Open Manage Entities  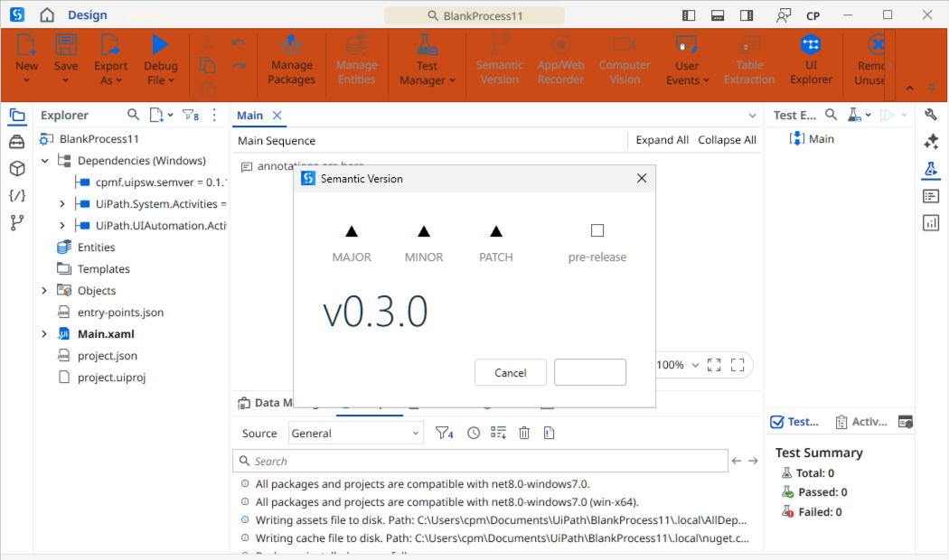point(356,60)
